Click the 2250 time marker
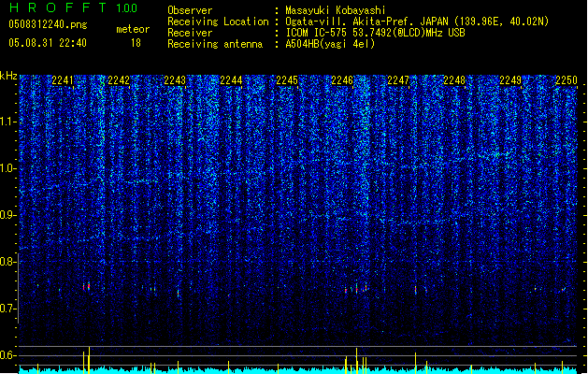Image resolution: width=588 pixels, height=374 pixels. pos(566,80)
